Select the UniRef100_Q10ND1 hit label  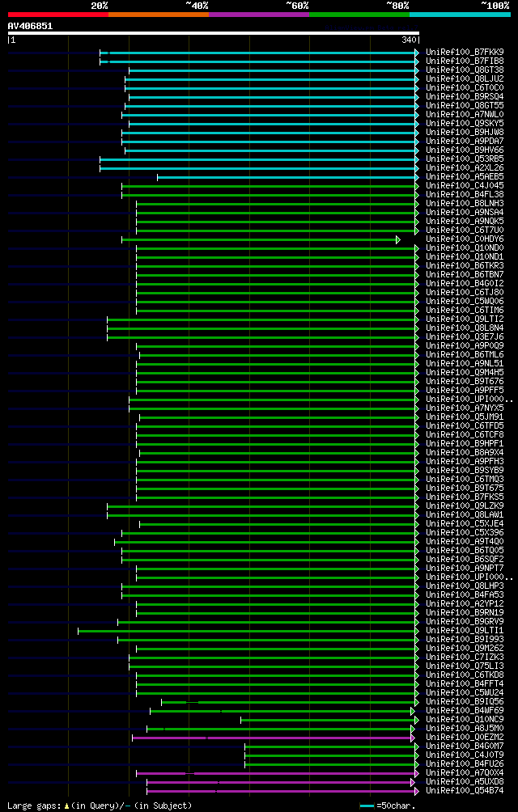tap(465, 257)
